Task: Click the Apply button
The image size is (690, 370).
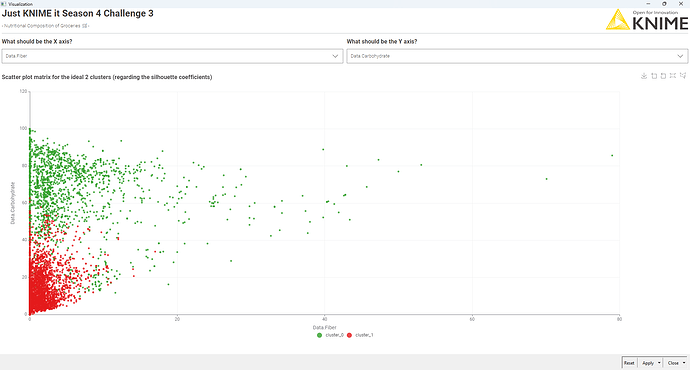Action: (x=648, y=363)
